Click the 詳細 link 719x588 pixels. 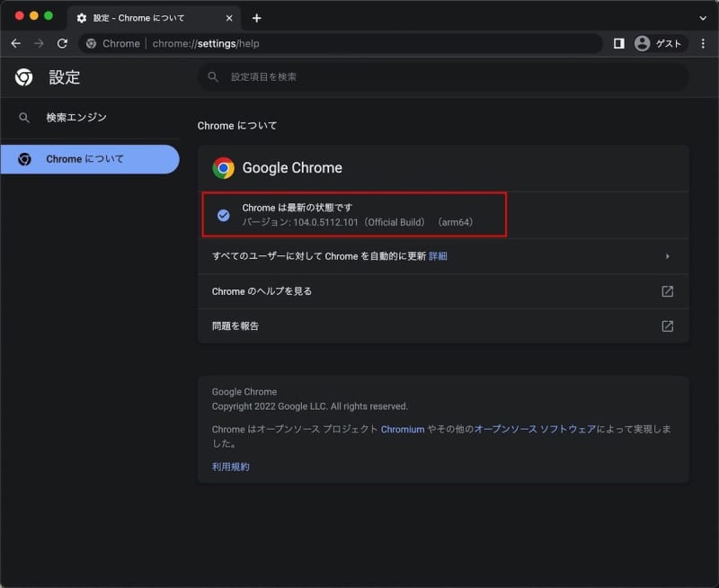point(438,256)
